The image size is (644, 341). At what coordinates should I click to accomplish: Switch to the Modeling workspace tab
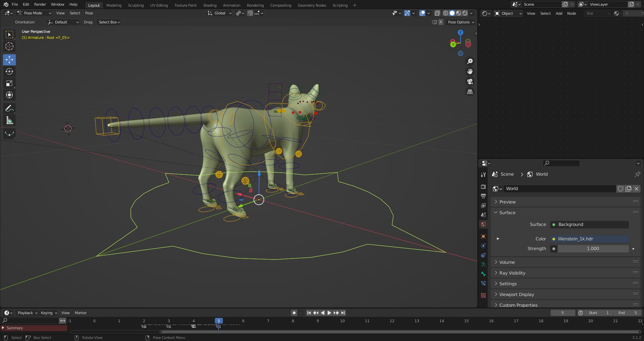click(114, 5)
